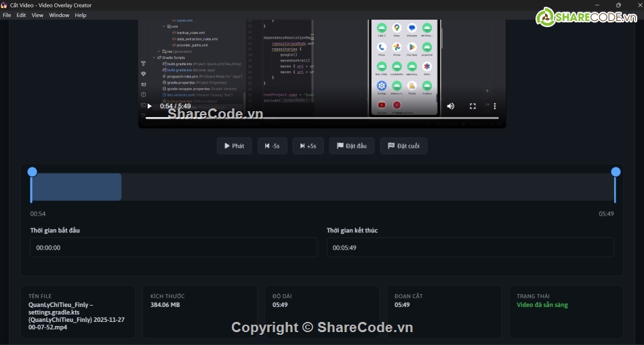
Task: Focus the Thời gian bắt đầu input field
Action: coord(174,247)
